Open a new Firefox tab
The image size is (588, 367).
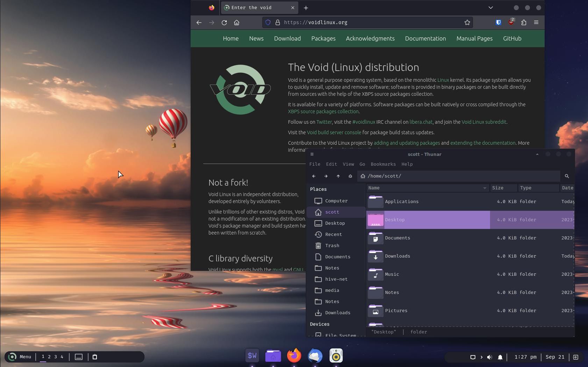click(x=306, y=8)
